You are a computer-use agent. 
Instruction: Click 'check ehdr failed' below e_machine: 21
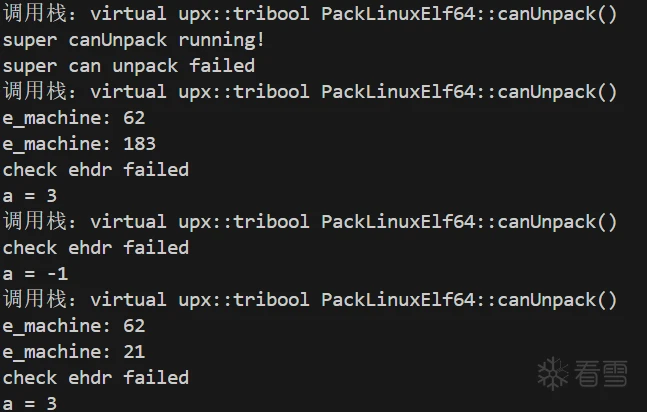[96, 378]
